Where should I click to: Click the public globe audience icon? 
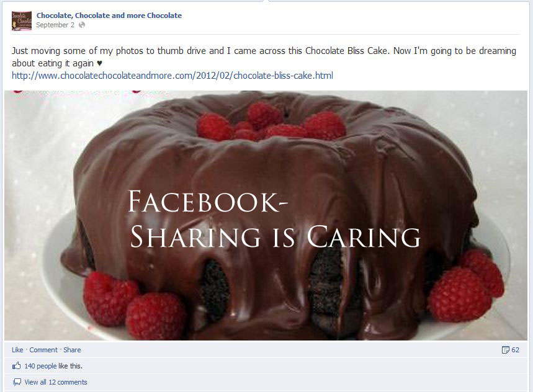82,25
